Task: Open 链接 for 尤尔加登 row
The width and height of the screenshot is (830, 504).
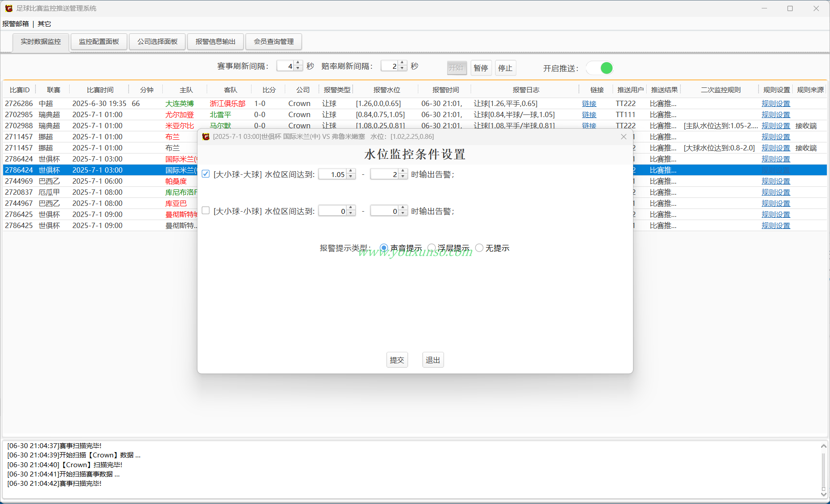Action: (x=589, y=114)
